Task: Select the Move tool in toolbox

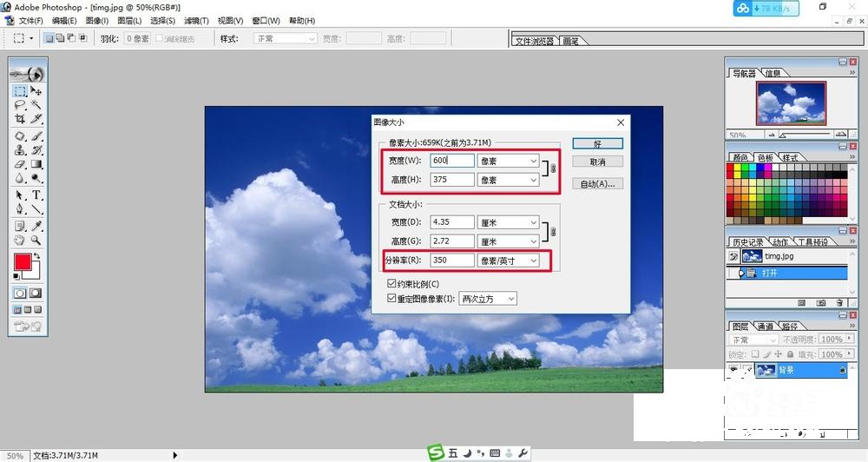Action: click(x=36, y=90)
